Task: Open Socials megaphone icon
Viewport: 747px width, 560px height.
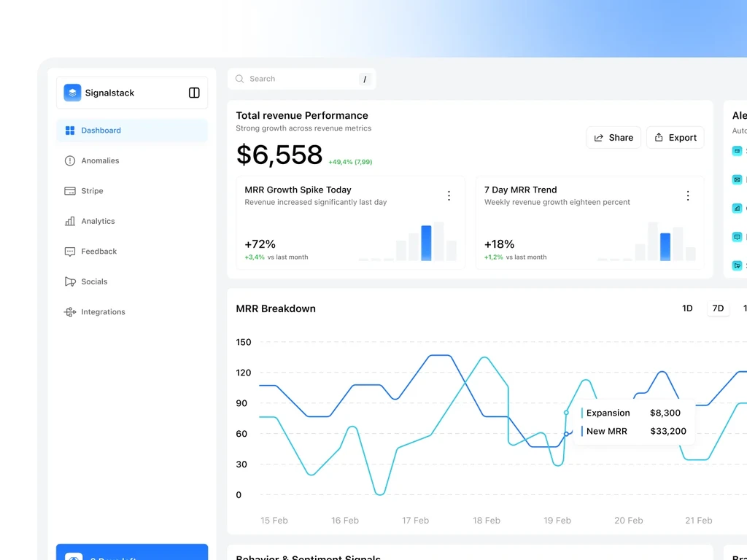Action: click(70, 282)
